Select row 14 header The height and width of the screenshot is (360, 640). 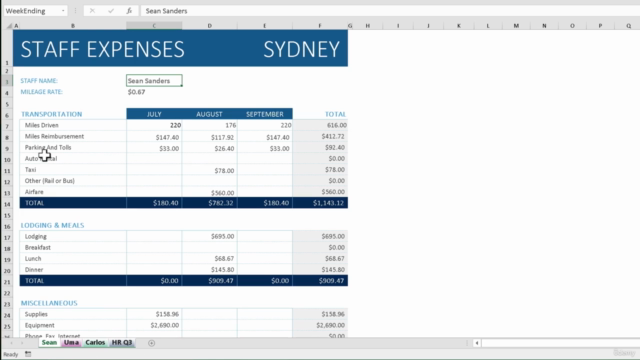coord(7,204)
